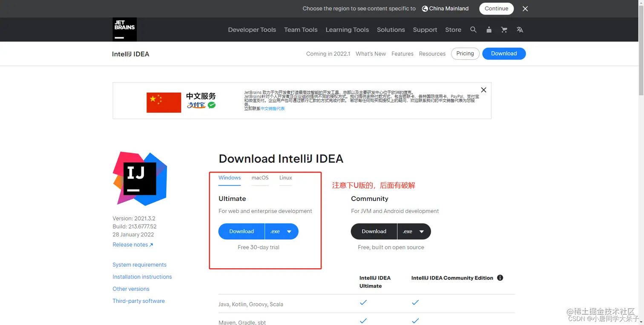Click Free, built on open source text
The image size is (644, 325).
coord(391,247)
